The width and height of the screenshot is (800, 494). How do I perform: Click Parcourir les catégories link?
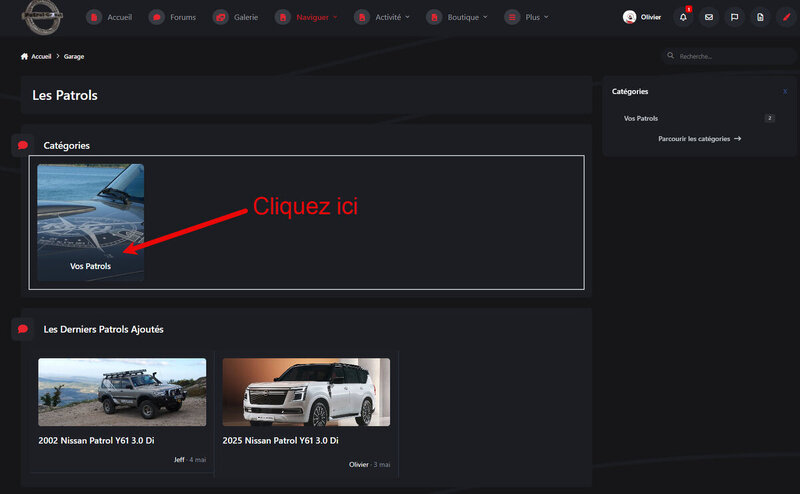(x=699, y=139)
